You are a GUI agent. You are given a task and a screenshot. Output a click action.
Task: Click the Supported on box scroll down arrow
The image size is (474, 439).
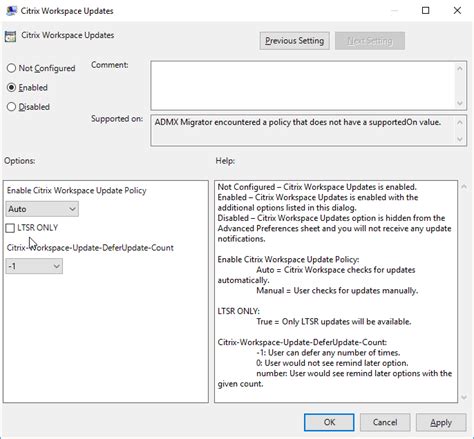tap(460, 139)
